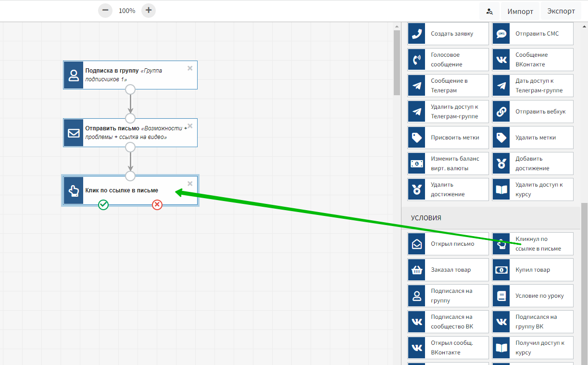Select Изменить баланс вирт. валюты icon

[417, 164]
